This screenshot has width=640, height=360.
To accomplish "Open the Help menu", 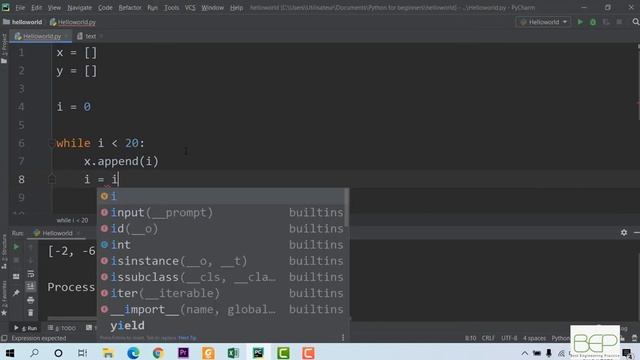I will point(236,8).
